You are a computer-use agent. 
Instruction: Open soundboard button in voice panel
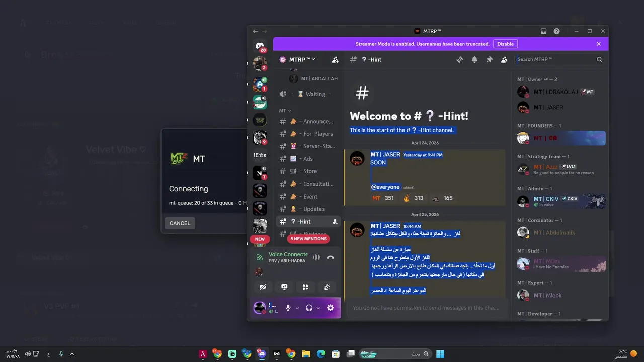click(327, 287)
